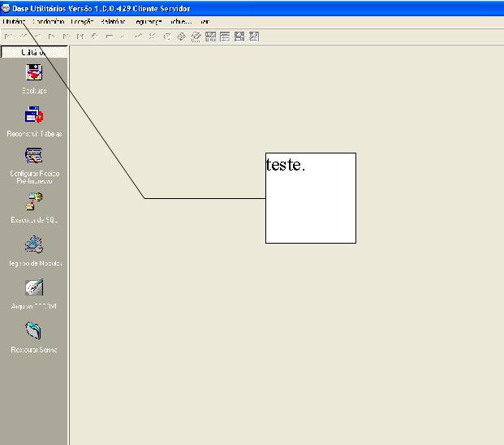Click the Restaurar Senha sidebar icon
Screen dimensions: 504x445
click(x=34, y=331)
